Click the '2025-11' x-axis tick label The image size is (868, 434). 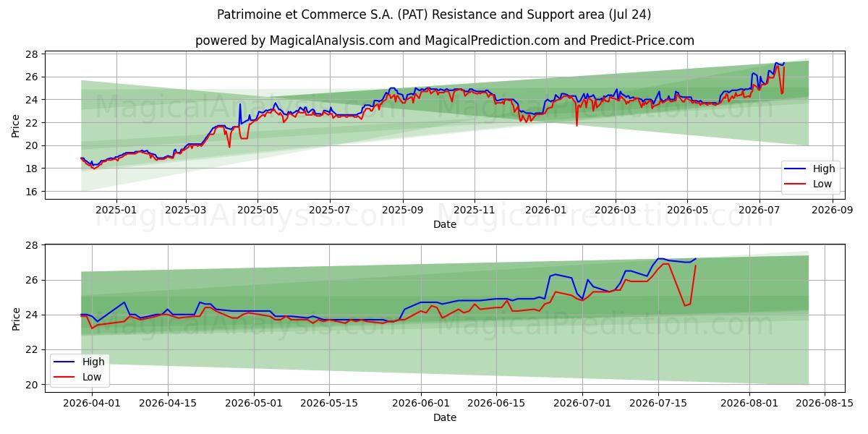[475, 209]
